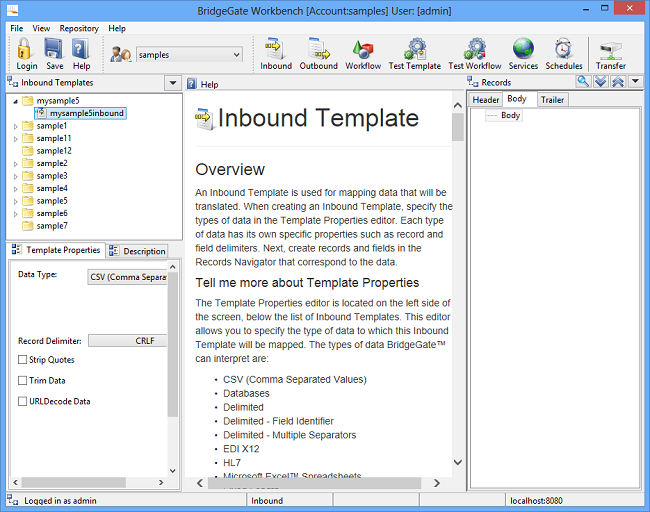Click the Template Properties horizontal scrollbar thumb

[x=74, y=482]
